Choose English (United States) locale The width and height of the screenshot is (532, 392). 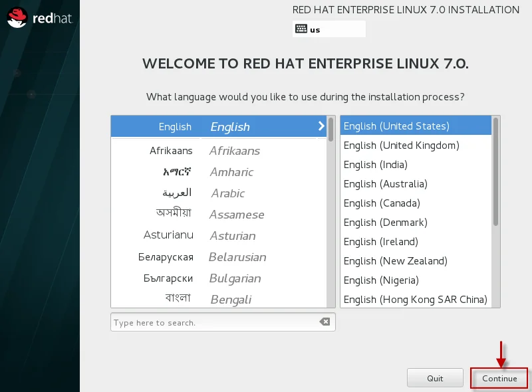(x=416, y=126)
